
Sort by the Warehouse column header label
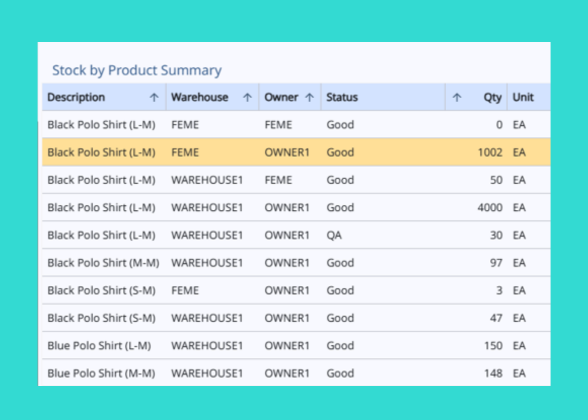pyautogui.click(x=200, y=97)
